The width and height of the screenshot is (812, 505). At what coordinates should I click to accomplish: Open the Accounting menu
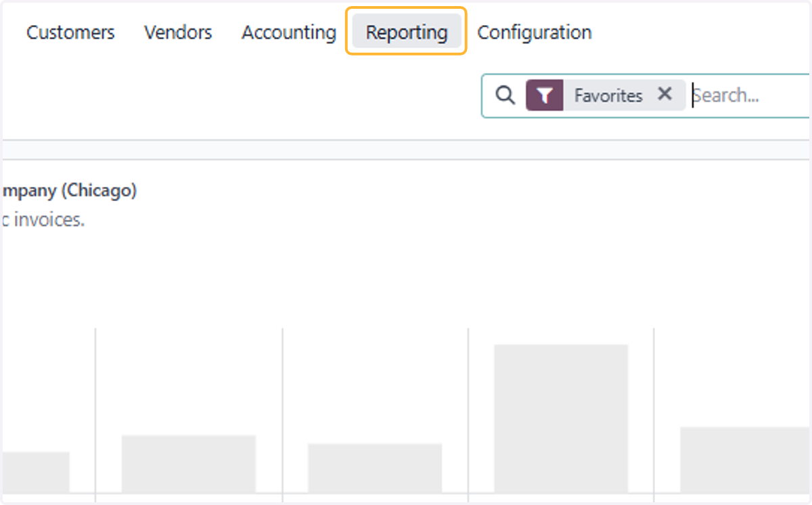click(x=289, y=32)
